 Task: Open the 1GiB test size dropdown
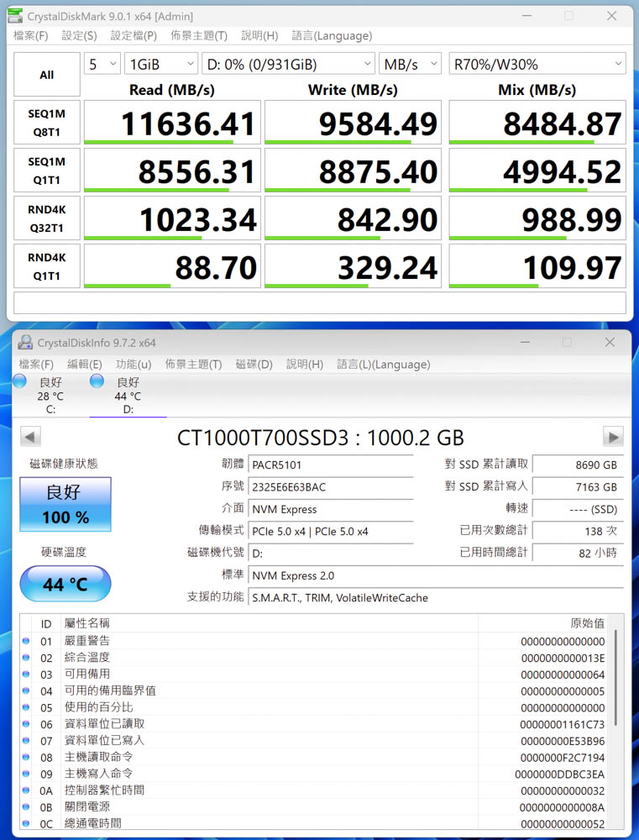click(x=160, y=64)
